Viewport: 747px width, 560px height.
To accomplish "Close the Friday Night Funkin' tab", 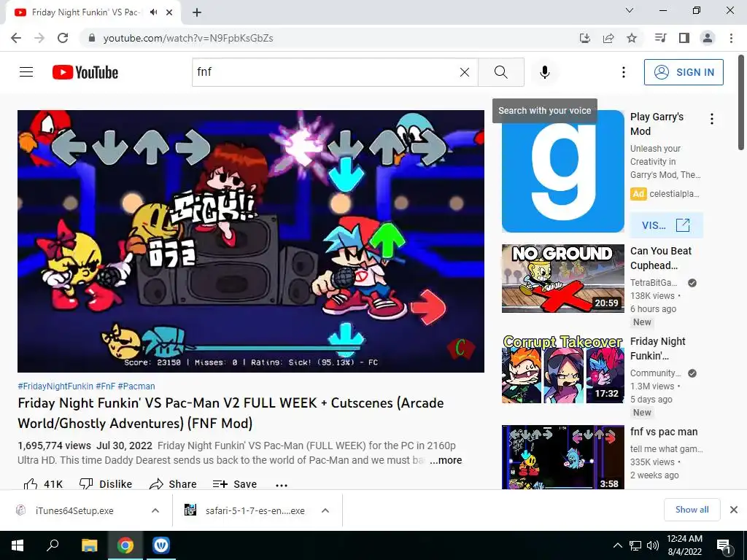I will click(169, 12).
